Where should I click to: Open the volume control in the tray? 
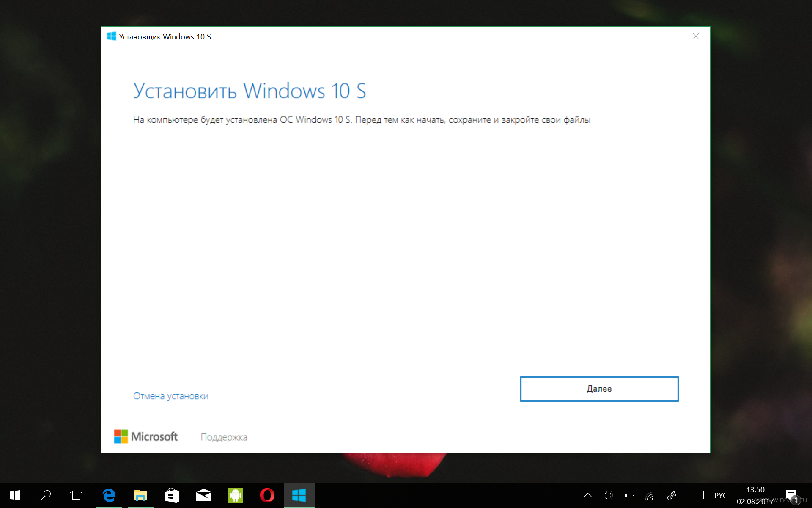pos(608,495)
